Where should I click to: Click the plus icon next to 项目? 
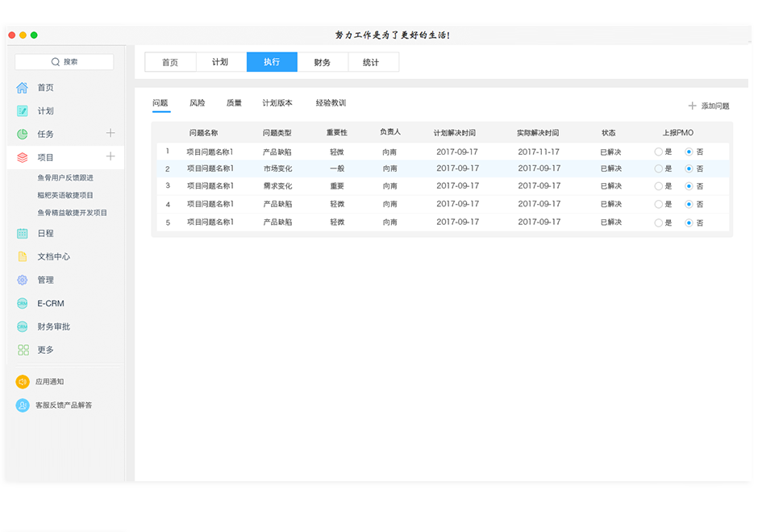pyautogui.click(x=110, y=156)
